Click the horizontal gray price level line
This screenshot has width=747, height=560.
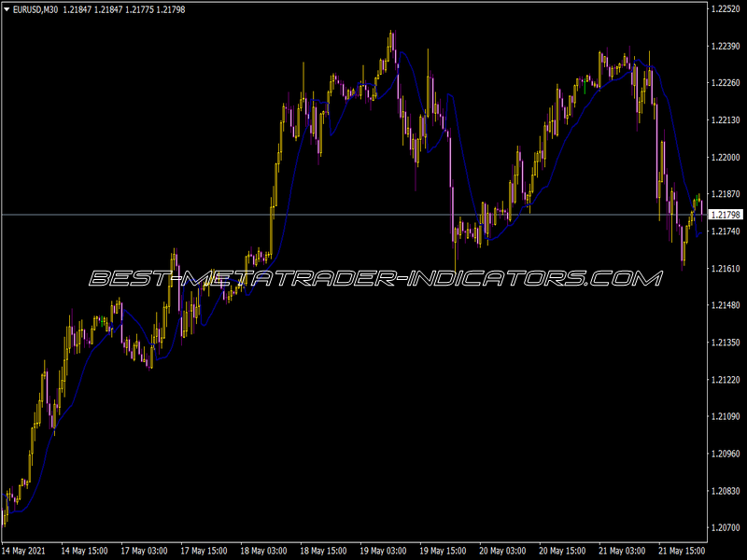353,215
